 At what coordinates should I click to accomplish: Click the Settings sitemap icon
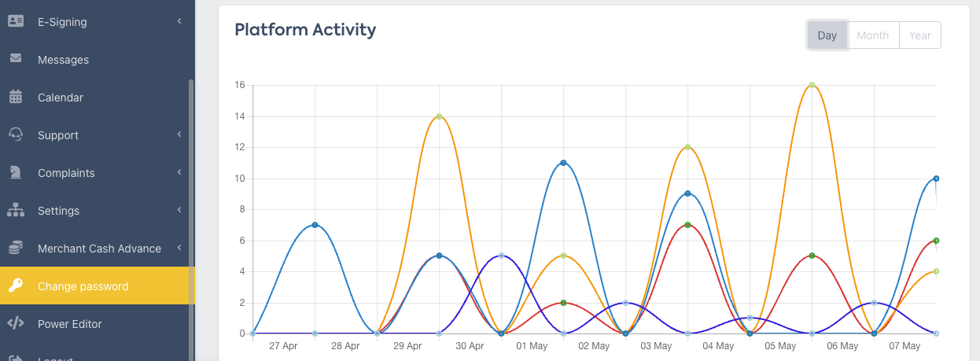pos(16,211)
